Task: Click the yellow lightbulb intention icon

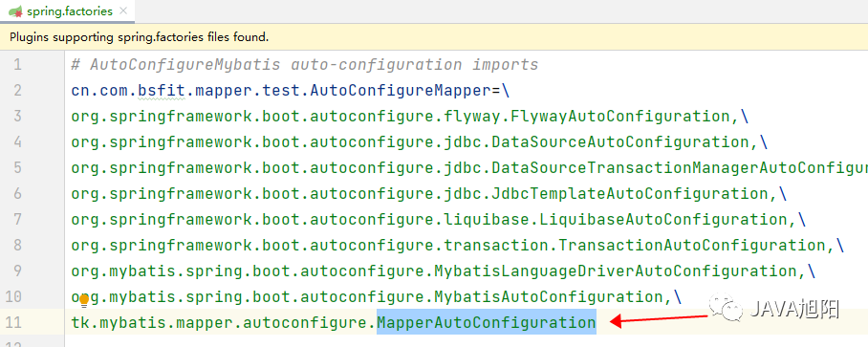Action: tap(84, 300)
